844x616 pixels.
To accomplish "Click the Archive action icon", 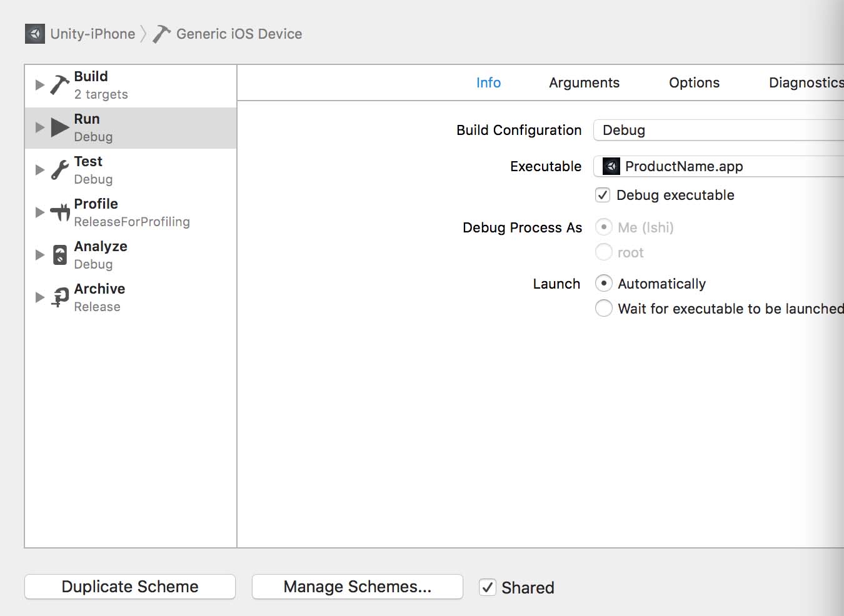I will point(60,297).
